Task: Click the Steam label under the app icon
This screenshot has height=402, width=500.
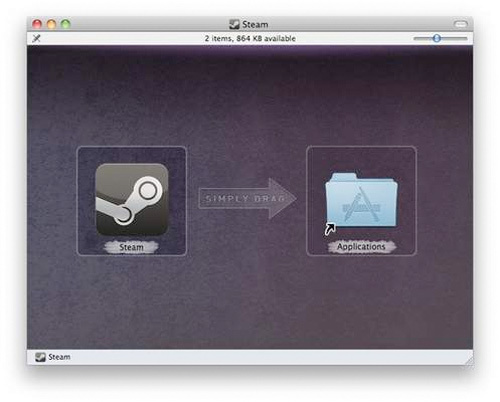Action: point(131,247)
